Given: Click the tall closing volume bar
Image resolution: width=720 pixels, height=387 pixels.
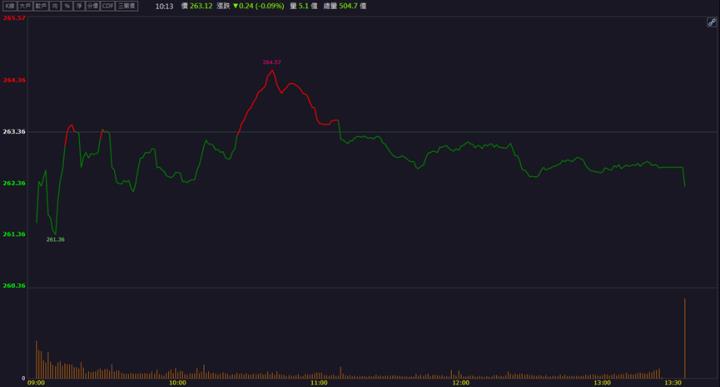Looking at the screenshot, I should 685,338.
